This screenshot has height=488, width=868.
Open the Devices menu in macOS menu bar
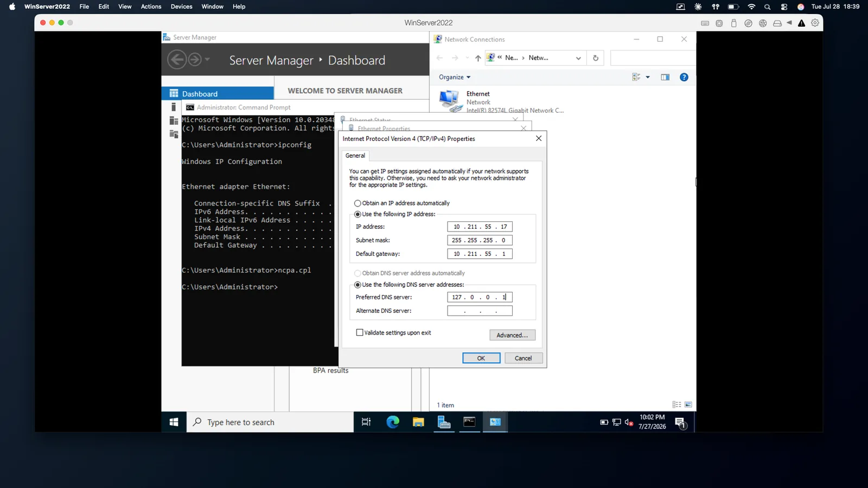[181, 7]
